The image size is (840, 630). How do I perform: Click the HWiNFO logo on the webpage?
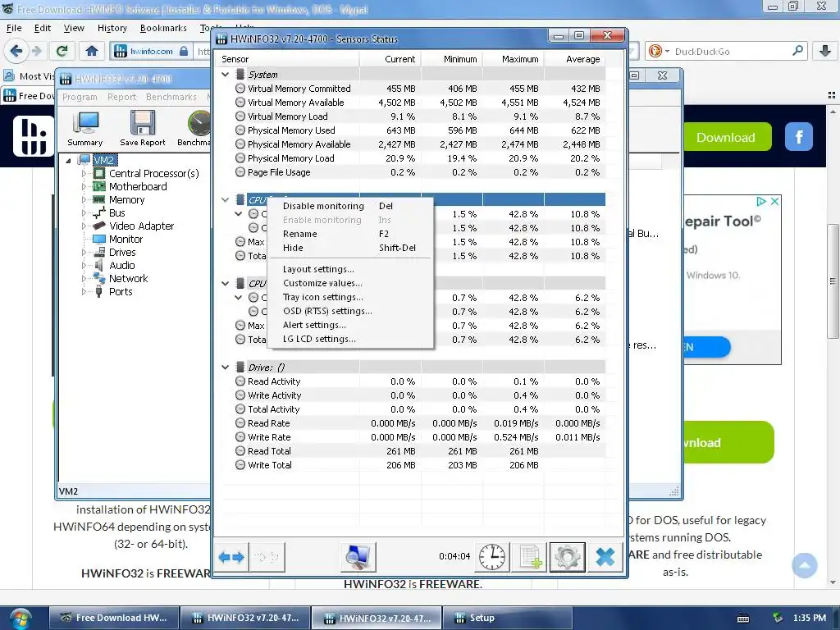33,136
